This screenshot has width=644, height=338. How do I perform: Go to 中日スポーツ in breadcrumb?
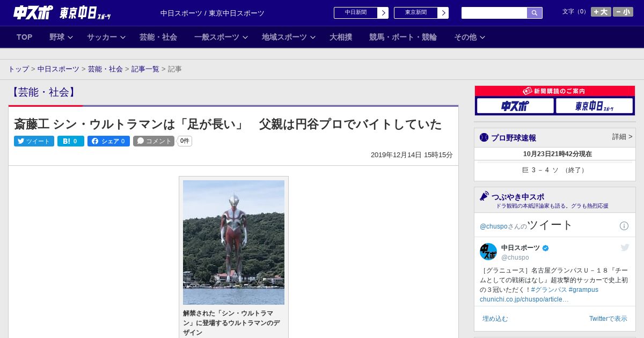pyautogui.click(x=58, y=69)
